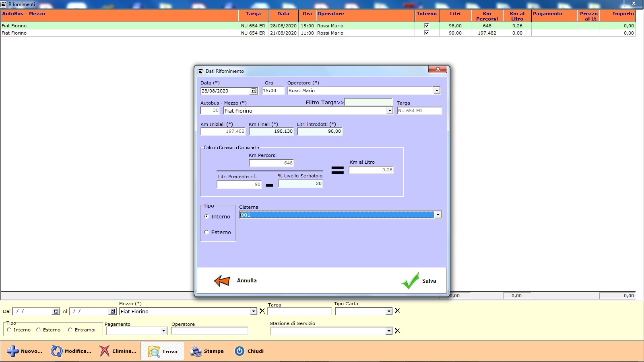644x362 pixels.
Task: Sort by Km Percorsi column header
Action: tap(487, 16)
